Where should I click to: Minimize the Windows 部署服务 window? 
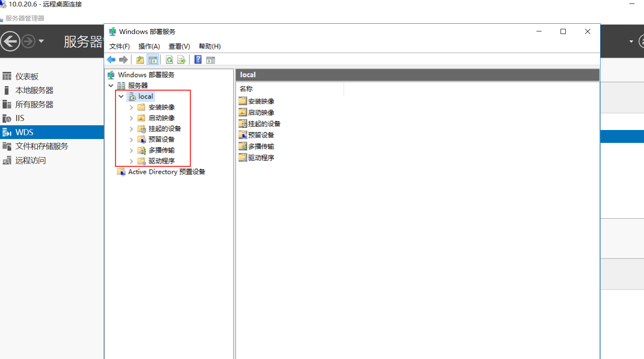(539, 31)
